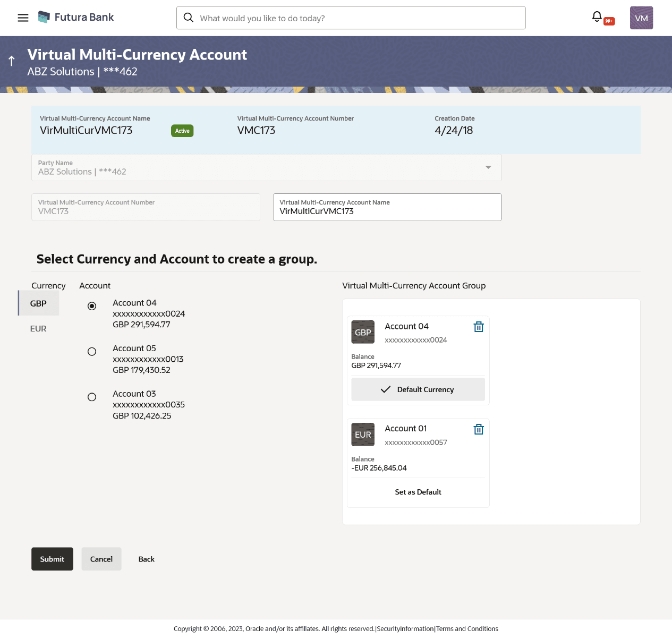Delete Account 04 using its trash icon
672x638 pixels.
(x=479, y=327)
